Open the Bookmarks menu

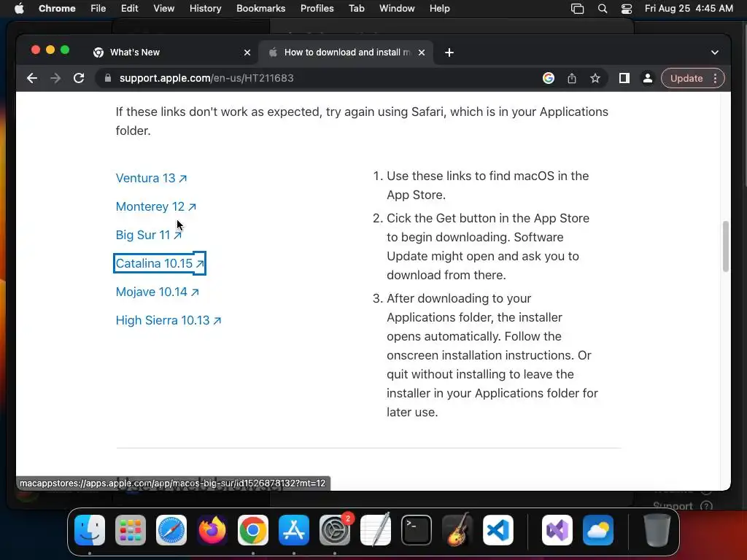coord(260,9)
